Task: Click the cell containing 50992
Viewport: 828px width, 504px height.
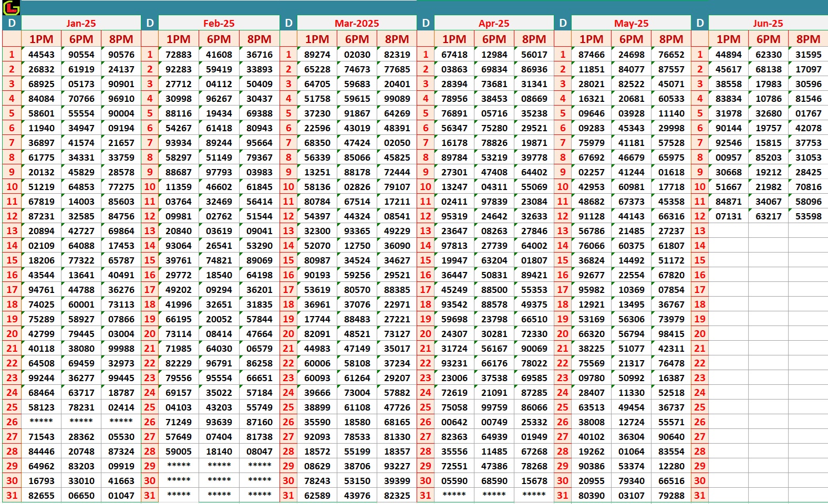Action: click(x=632, y=378)
